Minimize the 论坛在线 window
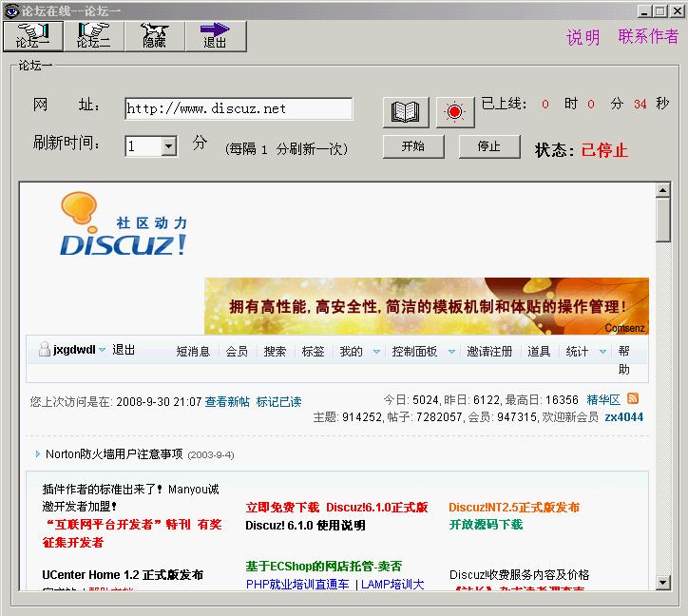 643,11
